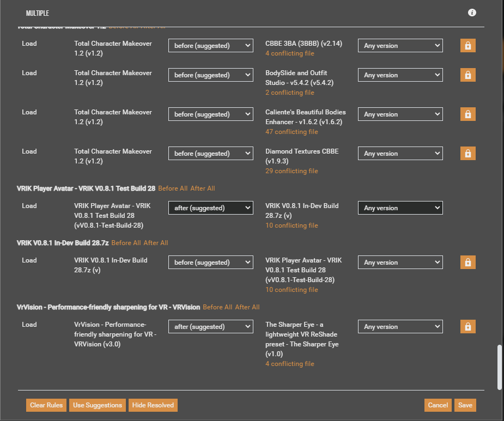Screen dimensions: 504x421
Task: Open 'after (suggested)' dropdown for VrVision
Action: tap(210, 327)
